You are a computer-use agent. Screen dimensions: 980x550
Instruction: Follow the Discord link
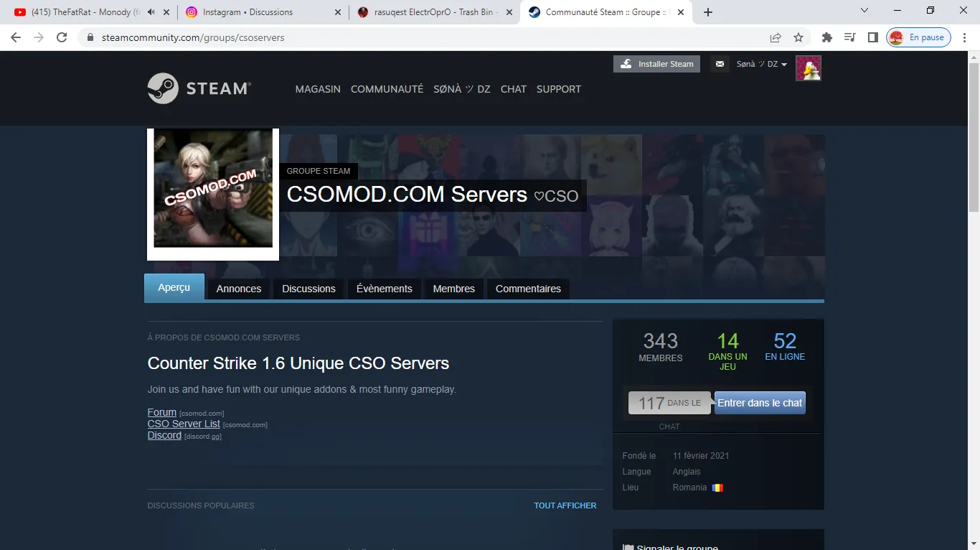164,435
